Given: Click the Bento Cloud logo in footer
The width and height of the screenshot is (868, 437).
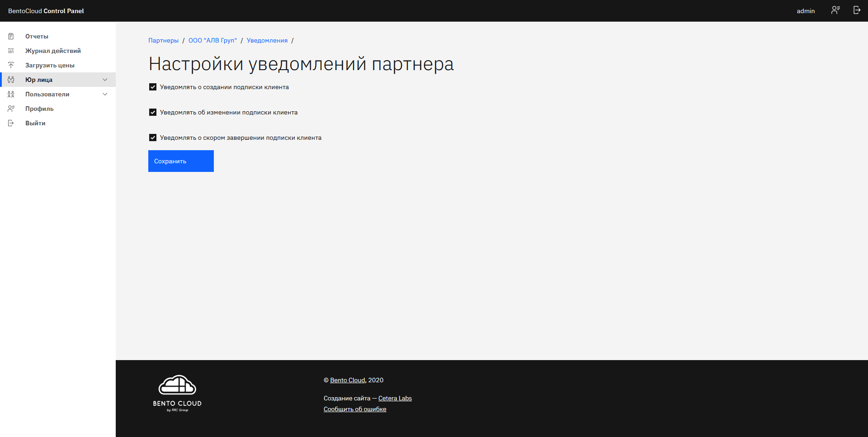Looking at the screenshot, I should 176,393.
